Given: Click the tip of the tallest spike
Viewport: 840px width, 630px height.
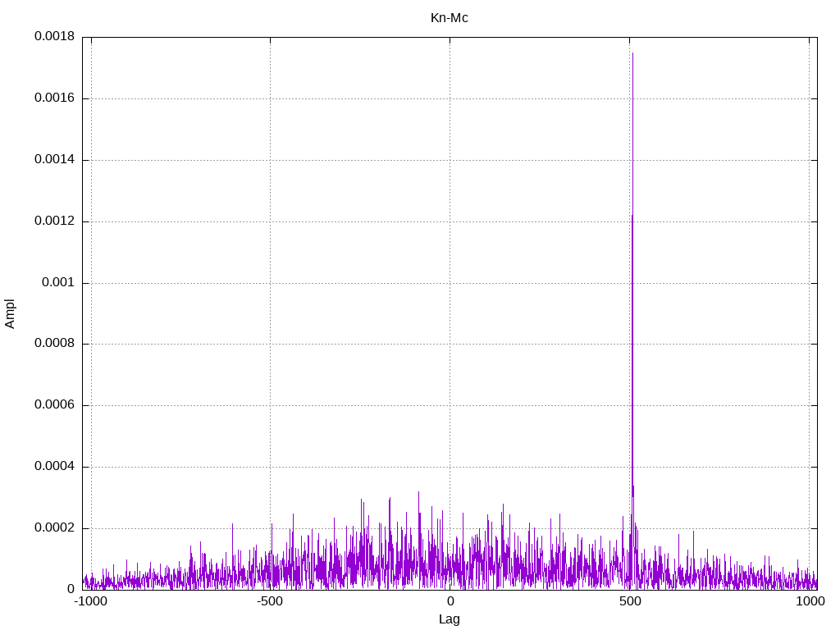Looking at the screenshot, I should coord(632,53).
